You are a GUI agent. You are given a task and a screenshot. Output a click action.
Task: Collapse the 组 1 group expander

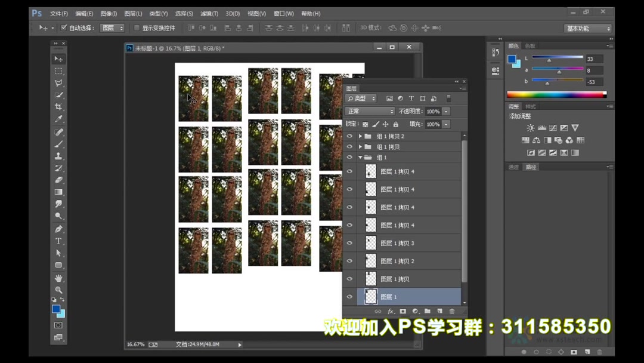pos(360,157)
